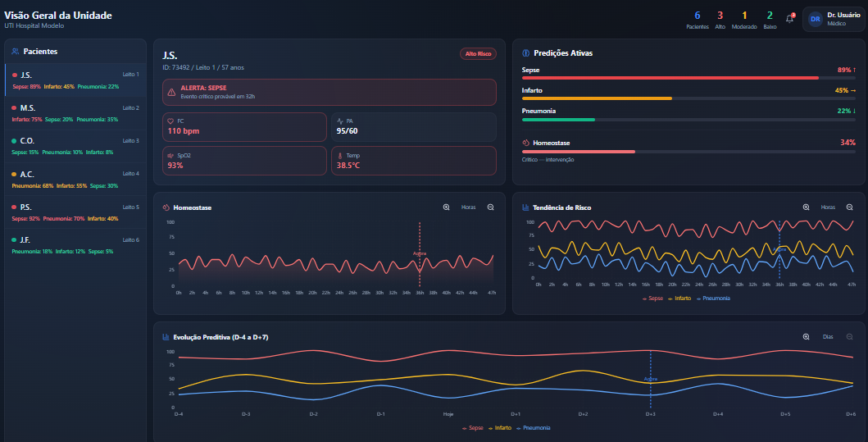
Task: Click the Infarto 45% progress bar
Action: click(688, 98)
